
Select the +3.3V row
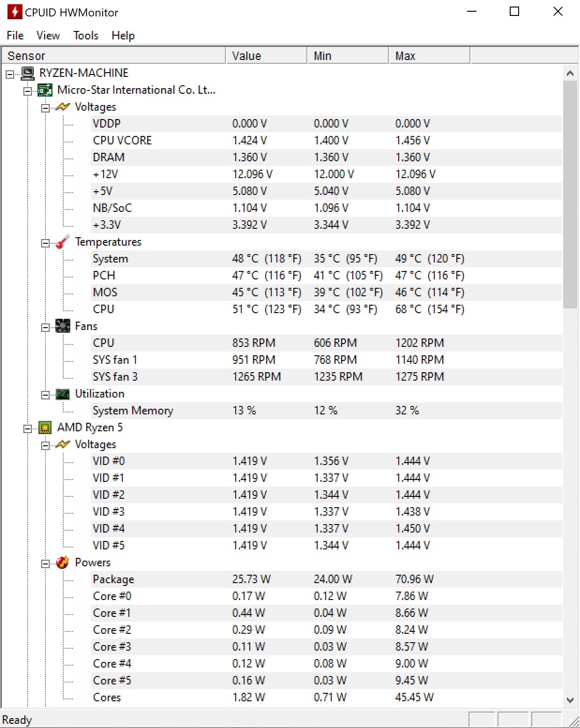tap(327, 225)
